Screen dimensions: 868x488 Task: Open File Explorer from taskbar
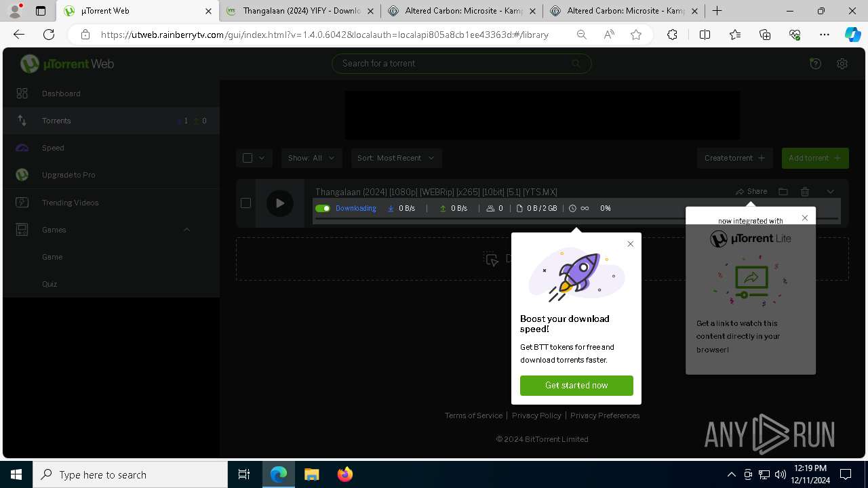click(311, 474)
